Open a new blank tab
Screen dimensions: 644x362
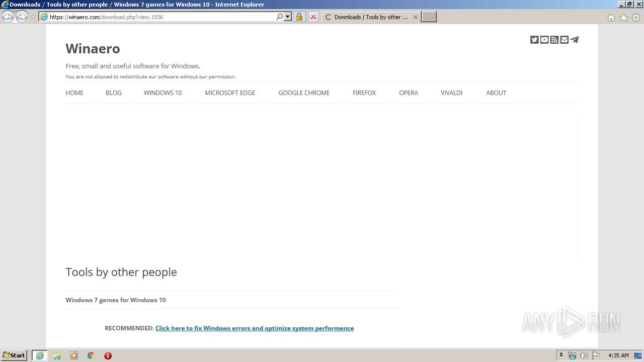coord(429,17)
